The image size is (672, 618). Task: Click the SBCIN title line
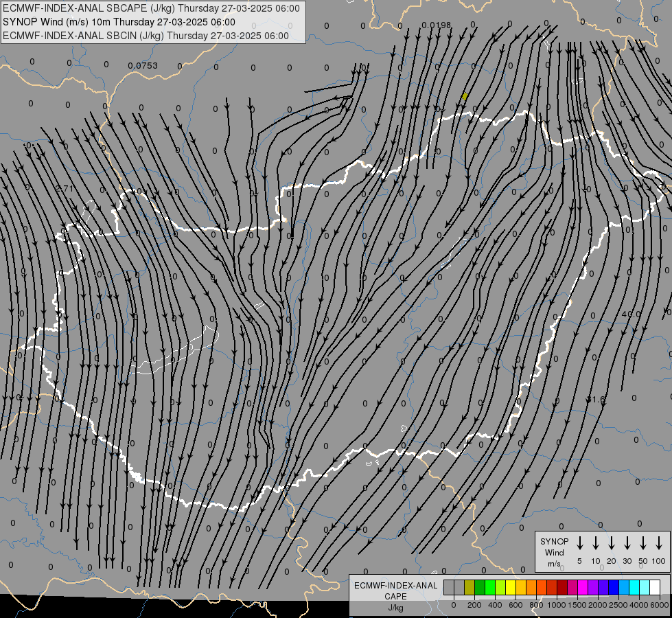[146, 36]
